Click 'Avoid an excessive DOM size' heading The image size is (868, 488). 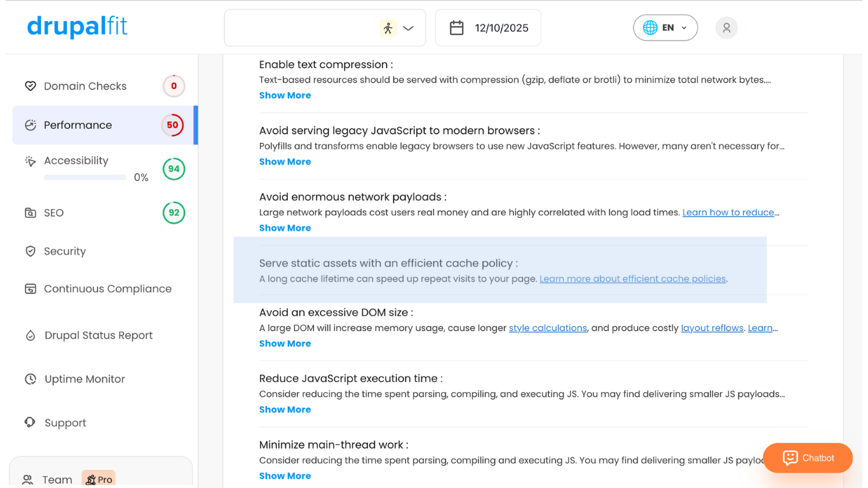pyautogui.click(x=336, y=312)
